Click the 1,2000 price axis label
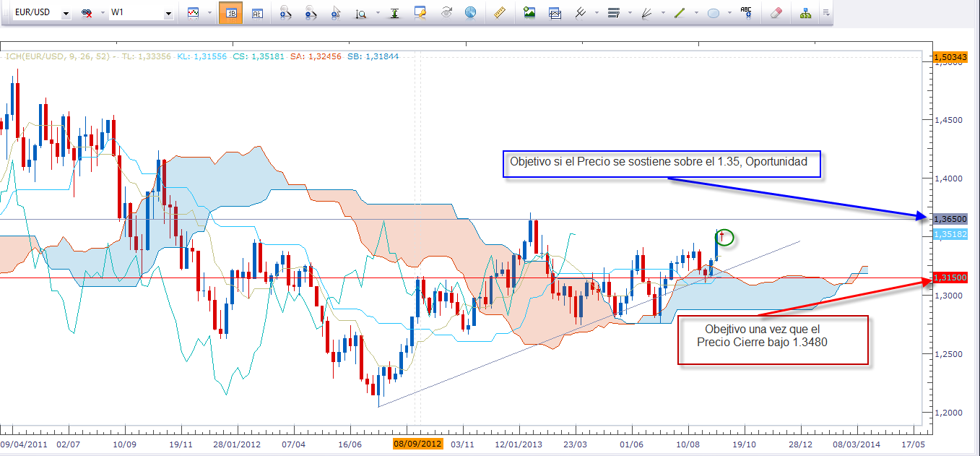 pos(949,413)
